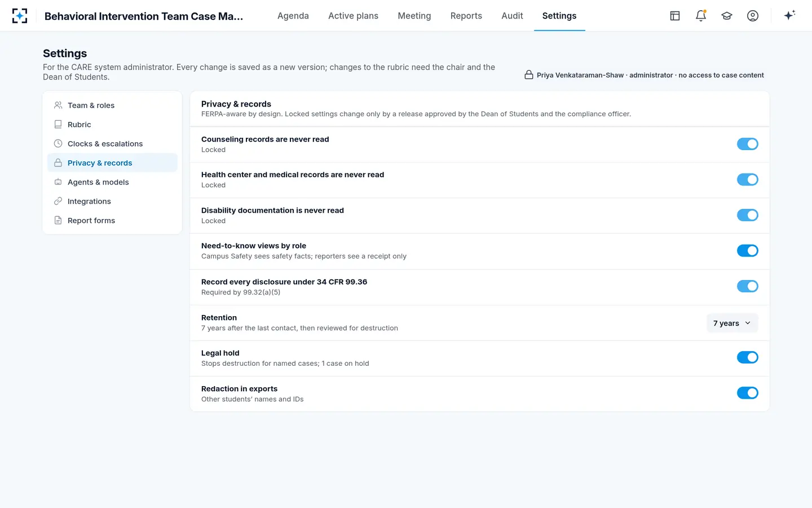Open Agents & models settings section
The width and height of the screenshot is (812, 508).
112,182
